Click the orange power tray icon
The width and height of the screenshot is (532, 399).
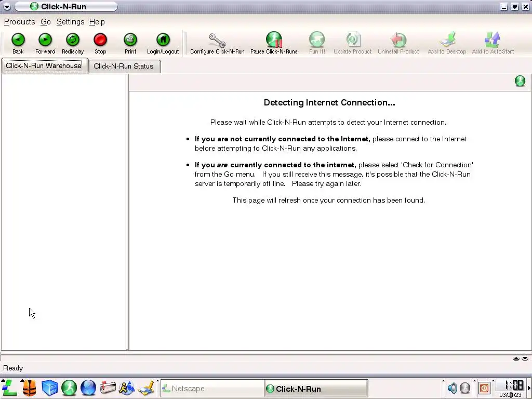[x=484, y=388]
